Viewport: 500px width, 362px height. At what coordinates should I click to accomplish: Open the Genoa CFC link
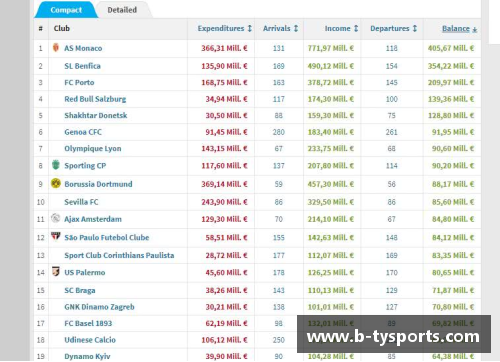point(83,132)
